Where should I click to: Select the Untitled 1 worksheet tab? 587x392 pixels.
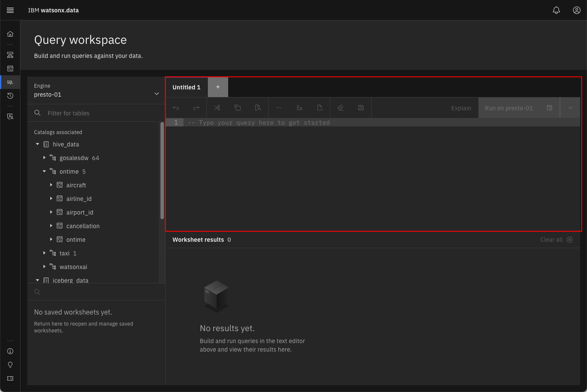point(186,87)
